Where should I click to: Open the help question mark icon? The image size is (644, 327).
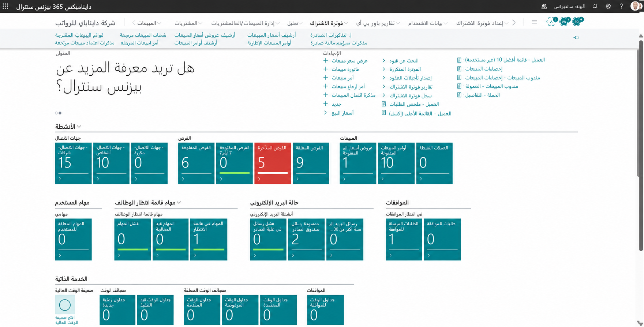coord(621,6)
